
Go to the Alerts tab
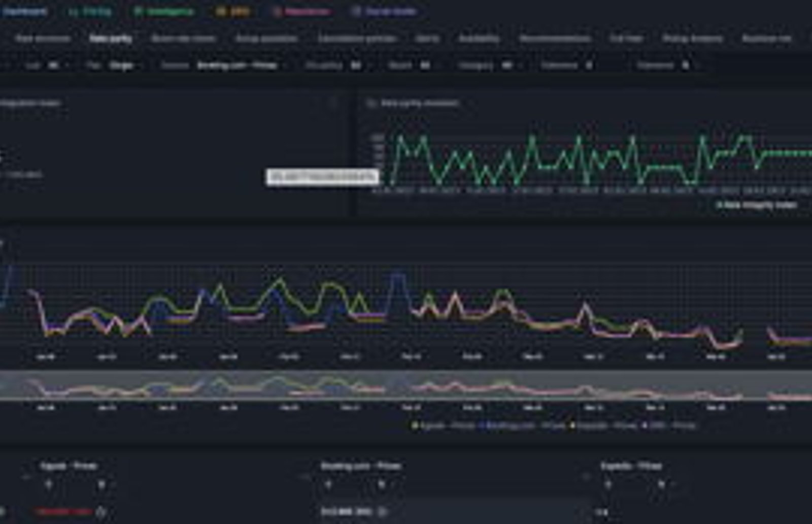click(427, 39)
